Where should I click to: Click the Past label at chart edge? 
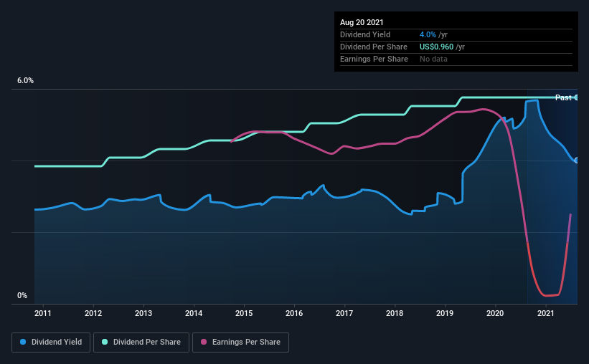(563, 97)
